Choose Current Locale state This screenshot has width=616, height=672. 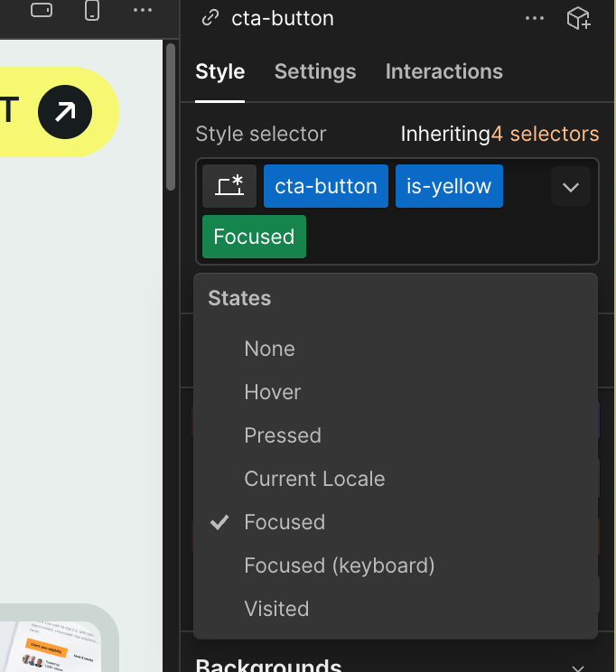pyautogui.click(x=396, y=479)
